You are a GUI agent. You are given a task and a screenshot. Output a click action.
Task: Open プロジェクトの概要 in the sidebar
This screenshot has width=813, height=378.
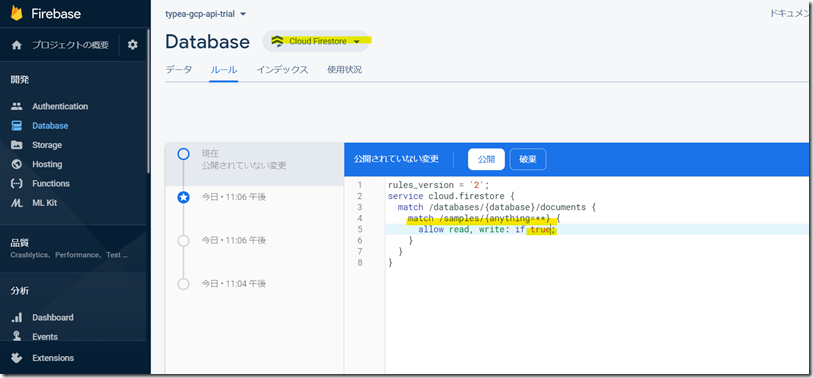[71, 45]
